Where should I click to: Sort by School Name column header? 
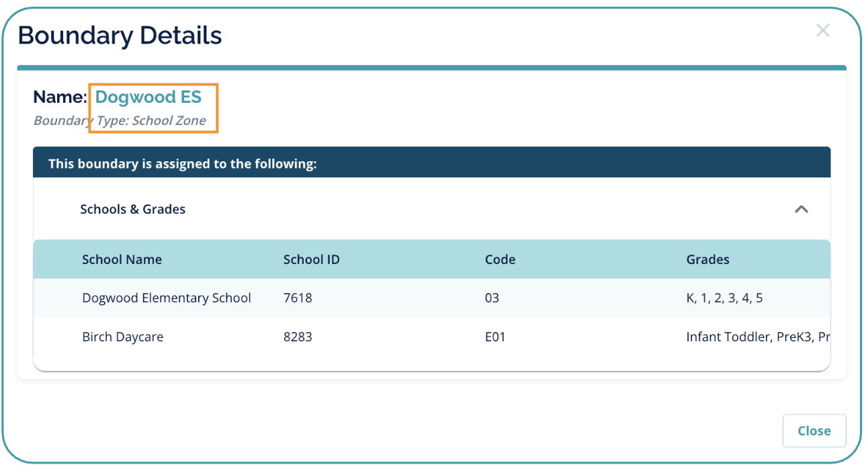122,259
